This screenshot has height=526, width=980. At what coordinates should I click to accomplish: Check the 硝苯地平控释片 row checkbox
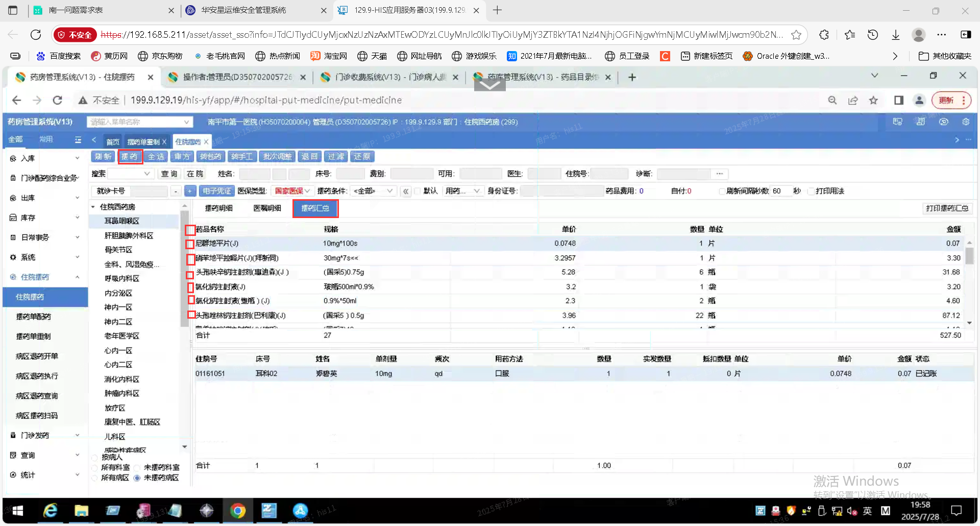click(190, 259)
